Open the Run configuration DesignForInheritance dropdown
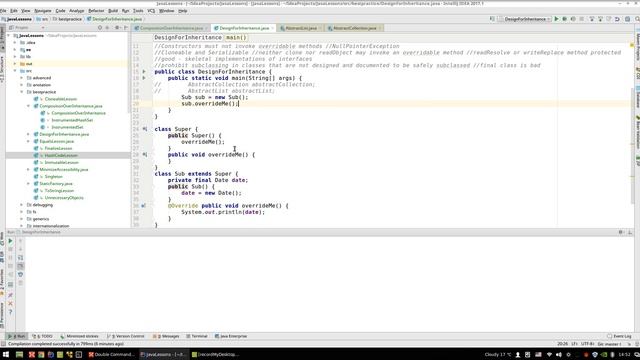The width and height of the screenshot is (640, 360). tap(525, 19)
